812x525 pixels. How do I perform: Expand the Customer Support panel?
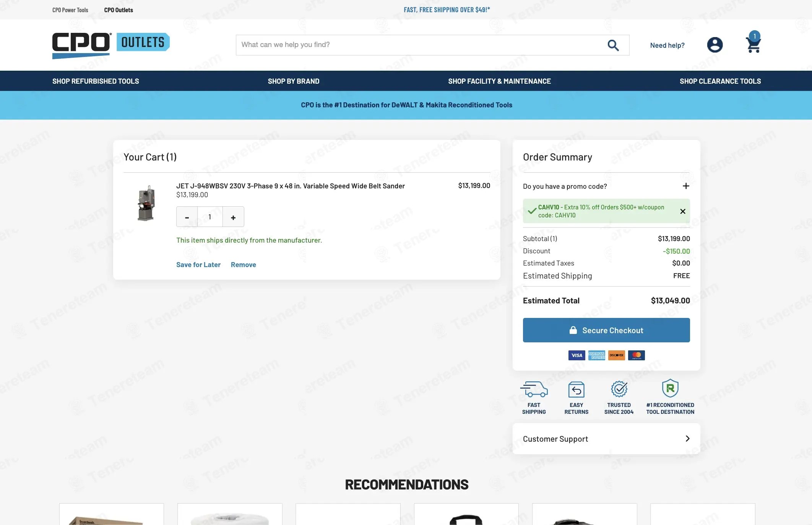606,439
